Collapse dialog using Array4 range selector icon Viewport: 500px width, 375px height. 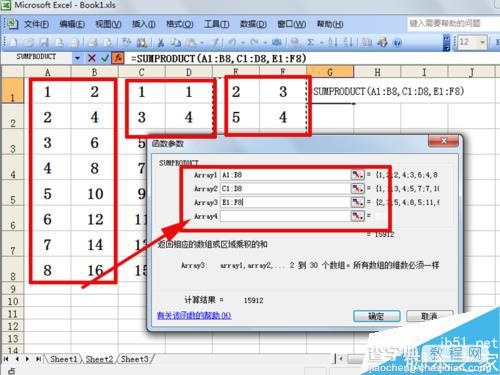pos(357,216)
